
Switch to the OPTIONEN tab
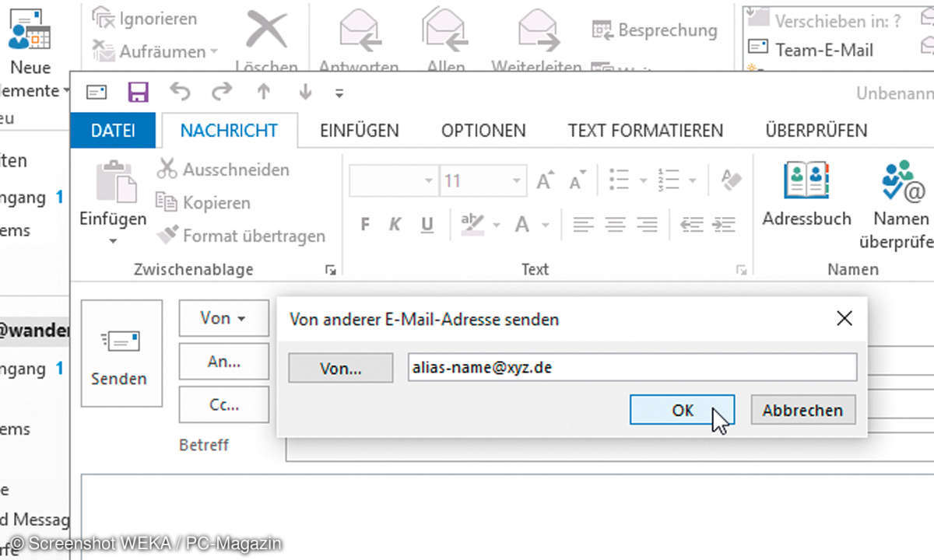click(483, 131)
